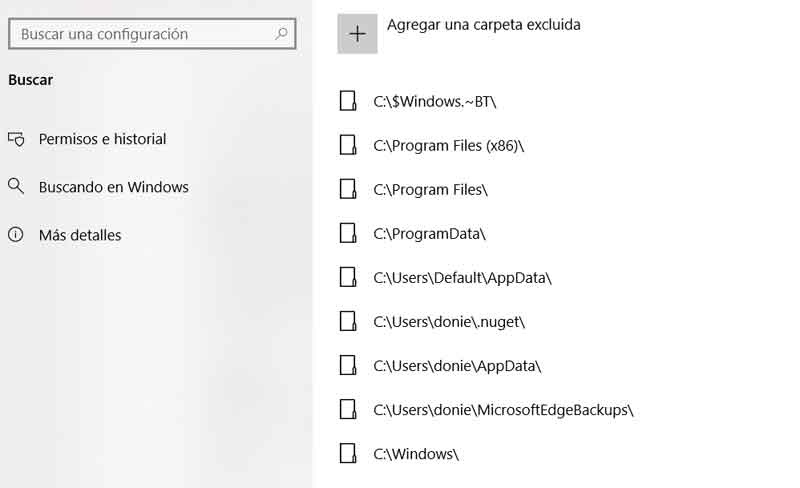Image resolution: width=800 pixels, height=488 pixels.
Task: Click the plus icon to add excluded folder
Action: pos(357,33)
